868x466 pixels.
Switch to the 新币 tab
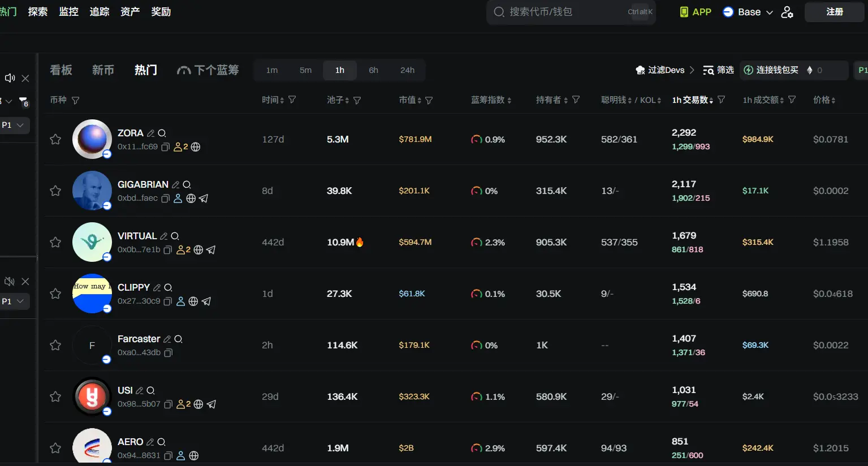[x=103, y=70]
